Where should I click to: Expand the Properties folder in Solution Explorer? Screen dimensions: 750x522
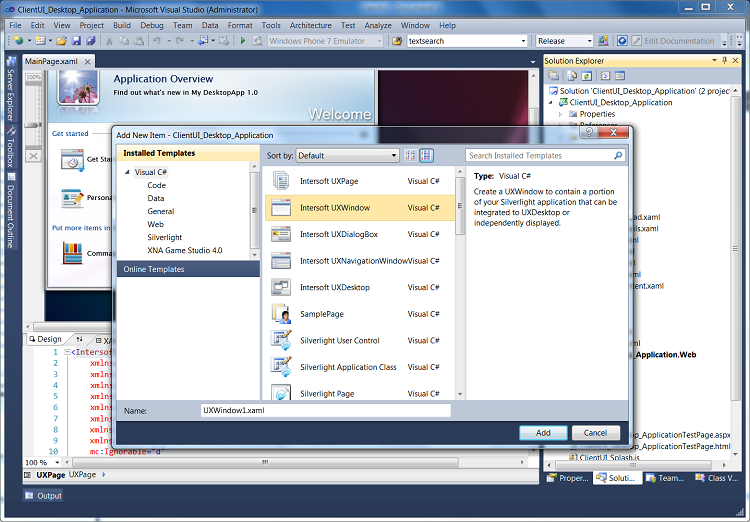click(561, 114)
